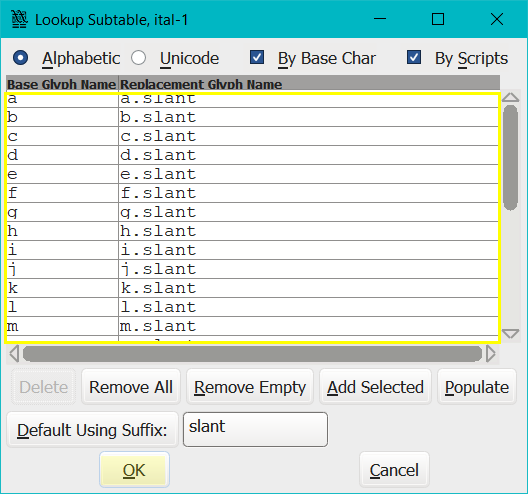Close the Lookup Subtable window
The height and width of the screenshot is (494, 528).
tap(497, 19)
